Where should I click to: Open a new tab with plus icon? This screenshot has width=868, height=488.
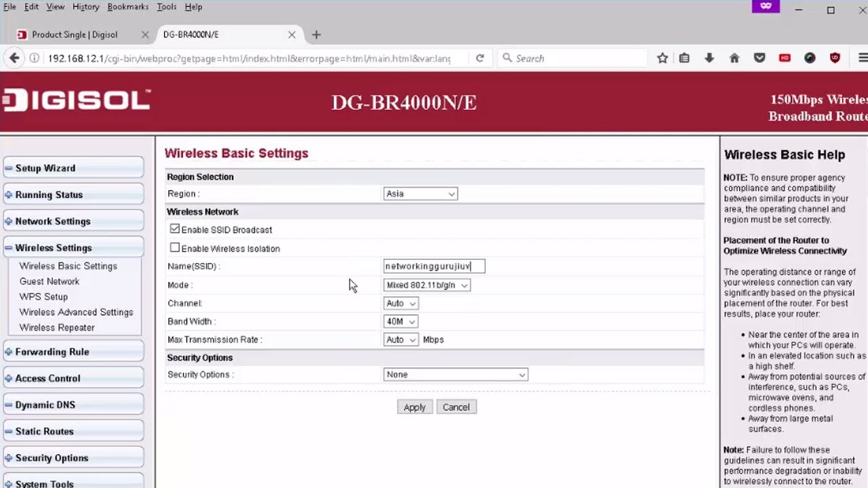tap(316, 35)
